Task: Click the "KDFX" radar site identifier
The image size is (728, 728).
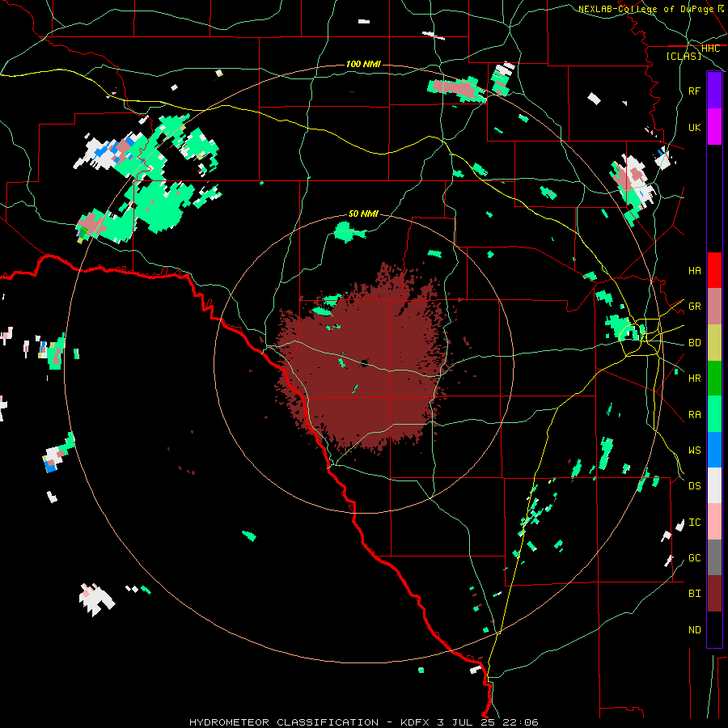Action: pyautogui.click(x=416, y=722)
